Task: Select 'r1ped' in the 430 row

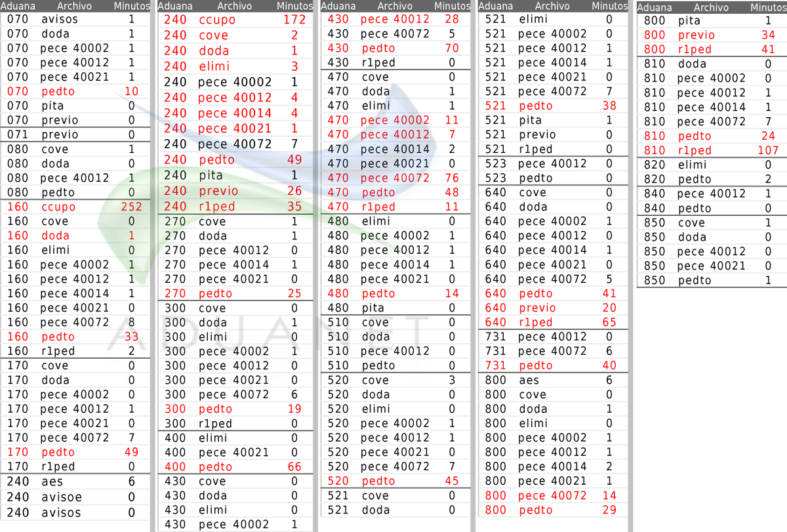Action: [x=377, y=63]
